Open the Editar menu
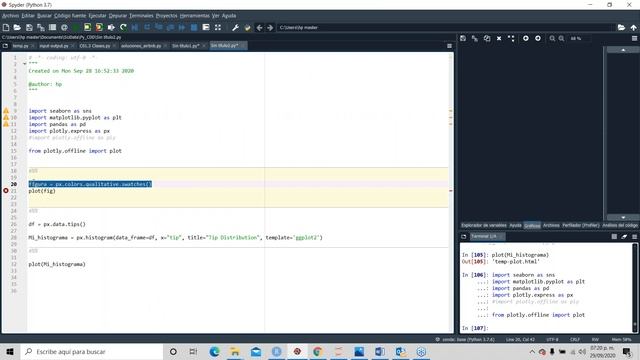 pyautogui.click(x=28, y=16)
